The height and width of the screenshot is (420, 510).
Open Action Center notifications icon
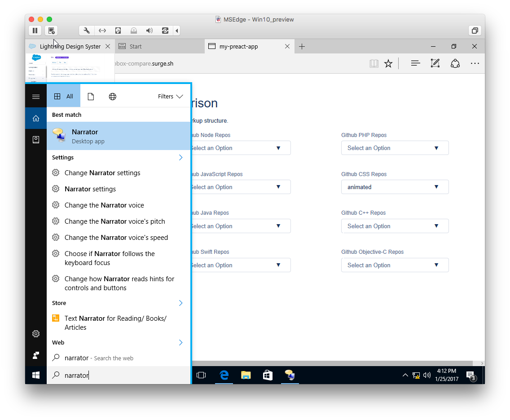471,376
